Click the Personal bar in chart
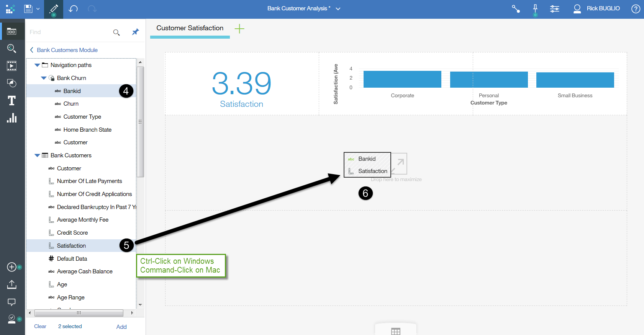The height and width of the screenshot is (335, 644). 489,80
